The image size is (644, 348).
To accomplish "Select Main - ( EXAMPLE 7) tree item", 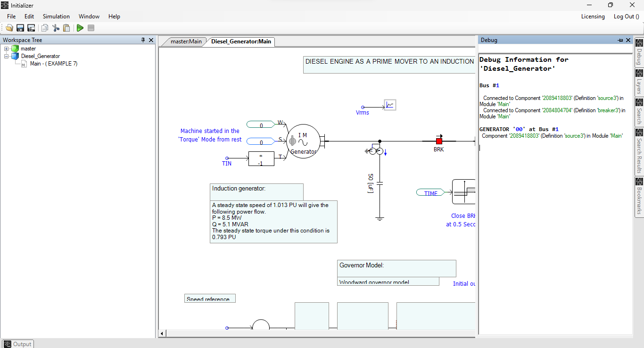I will [x=54, y=64].
